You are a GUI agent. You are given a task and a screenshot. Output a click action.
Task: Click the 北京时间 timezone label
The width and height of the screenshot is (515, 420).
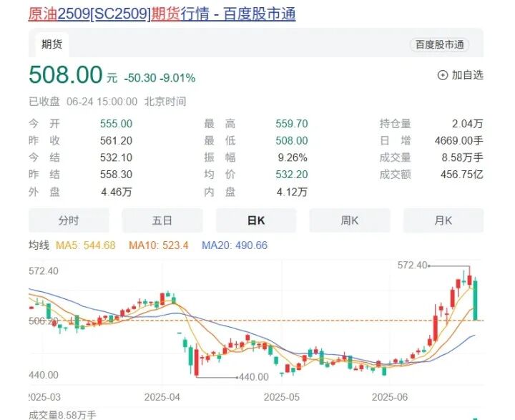click(x=165, y=102)
